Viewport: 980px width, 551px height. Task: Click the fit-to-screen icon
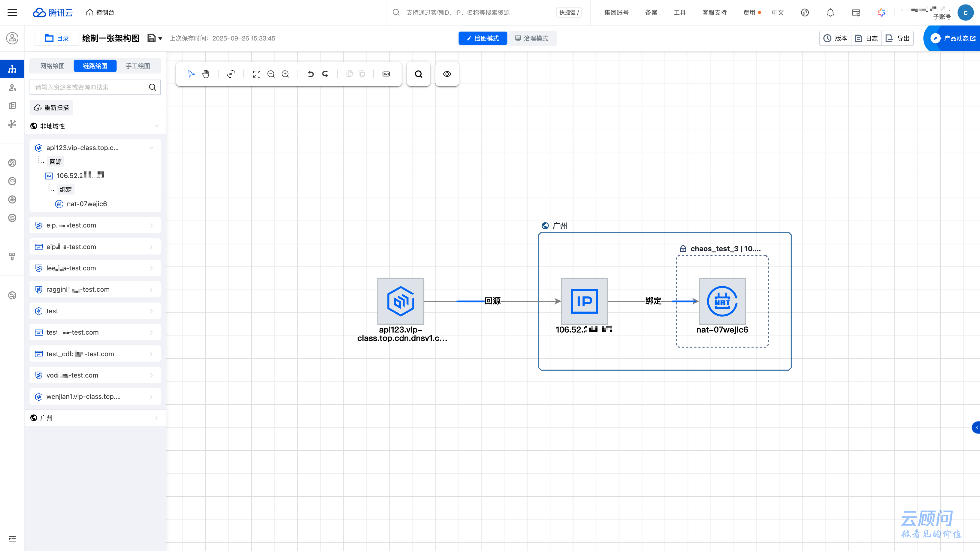257,74
